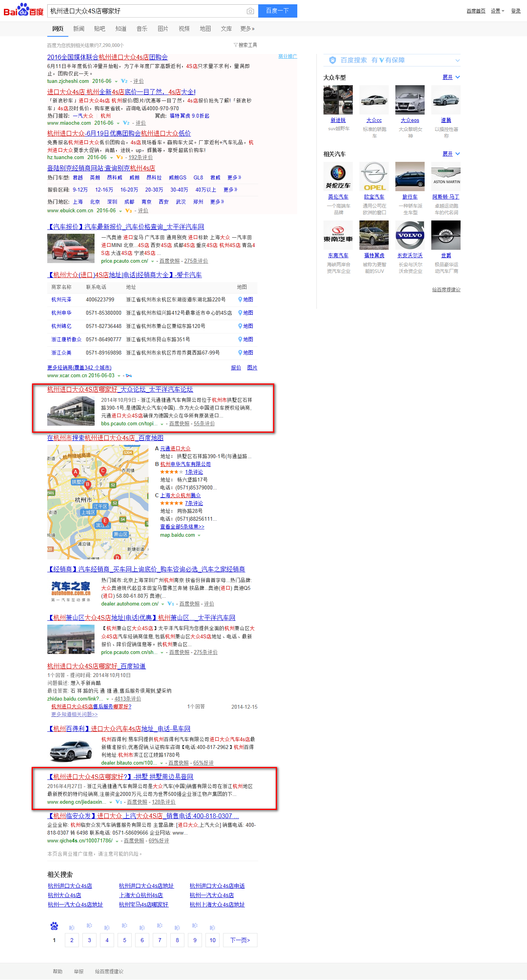Open the 新途锐 car thumbnail

[x=338, y=100]
